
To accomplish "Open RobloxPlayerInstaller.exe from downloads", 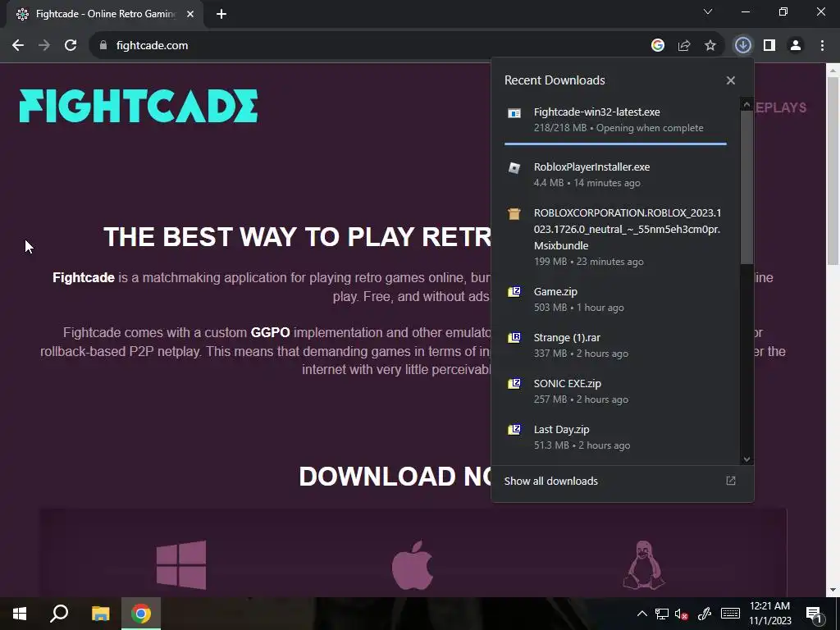I will point(615,175).
